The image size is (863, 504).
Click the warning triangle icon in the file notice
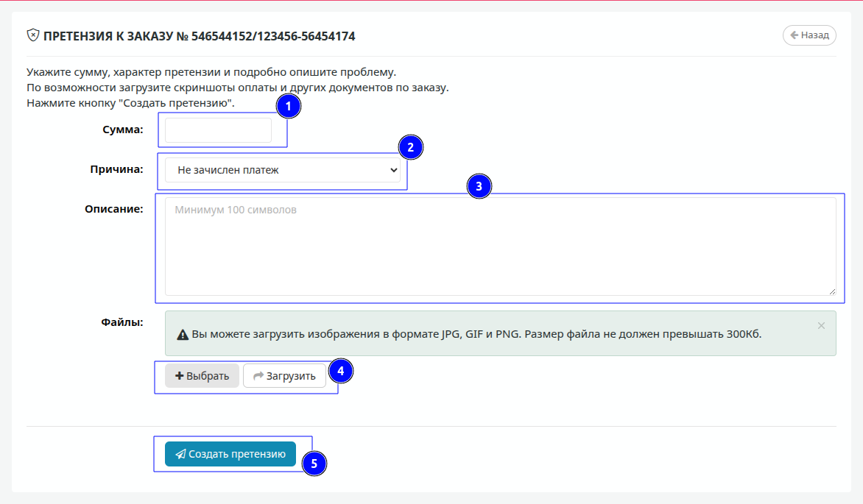point(183,335)
